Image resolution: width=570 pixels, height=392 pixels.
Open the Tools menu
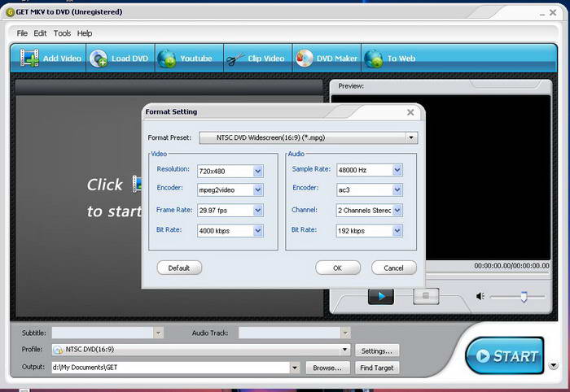pos(63,33)
